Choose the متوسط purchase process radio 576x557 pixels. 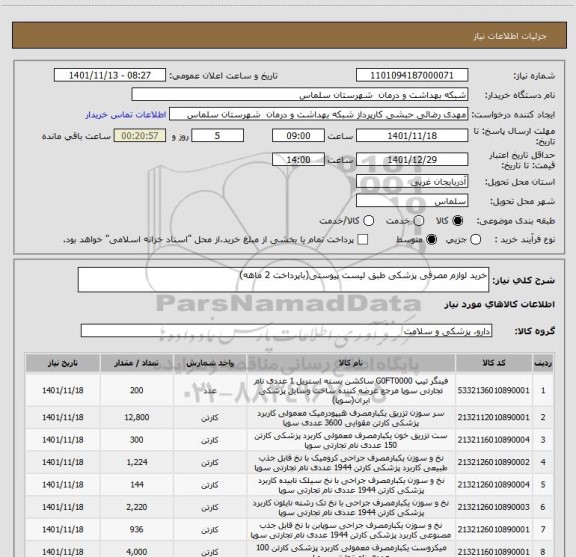(x=431, y=240)
